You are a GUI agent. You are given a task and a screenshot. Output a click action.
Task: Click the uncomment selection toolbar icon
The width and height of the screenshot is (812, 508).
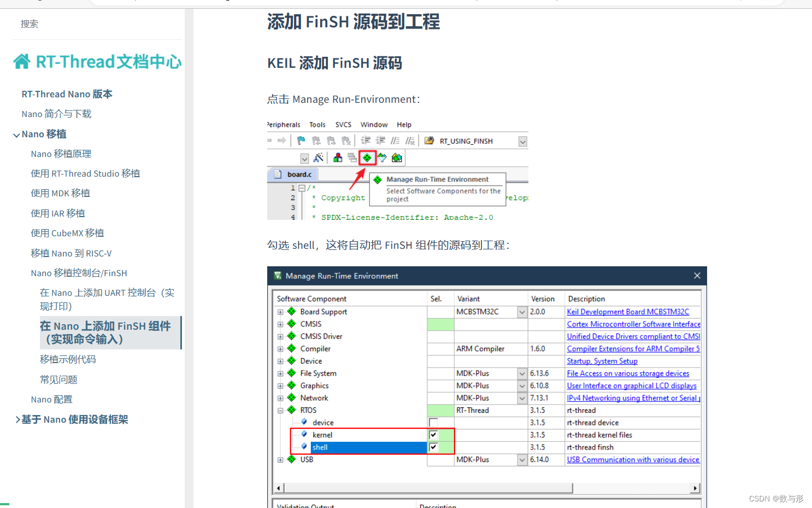pos(410,141)
